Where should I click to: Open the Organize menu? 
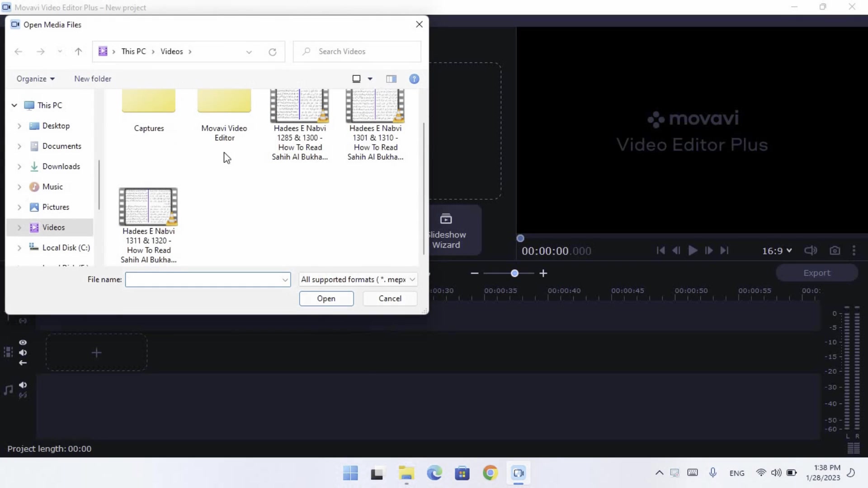[35, 79]
